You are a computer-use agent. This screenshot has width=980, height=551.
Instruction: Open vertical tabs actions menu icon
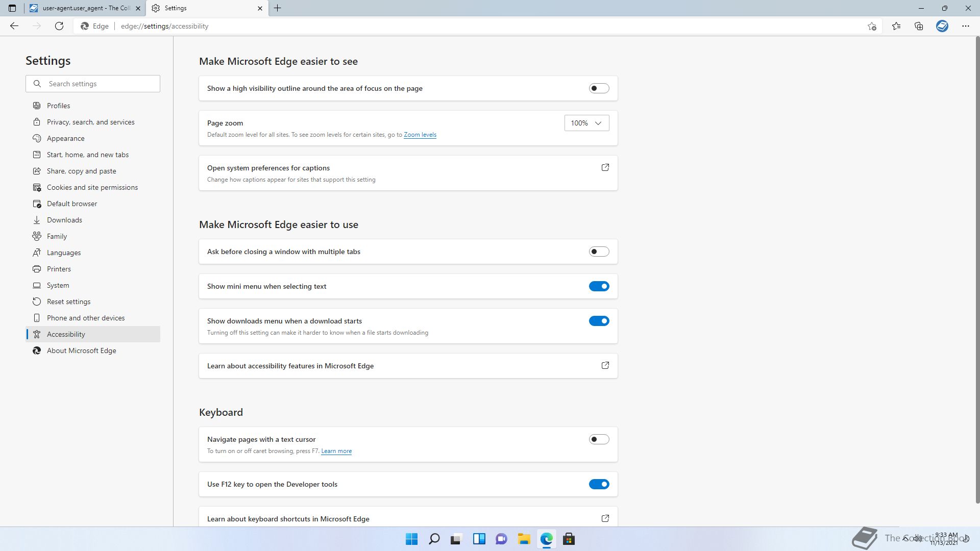coord(12,8)
